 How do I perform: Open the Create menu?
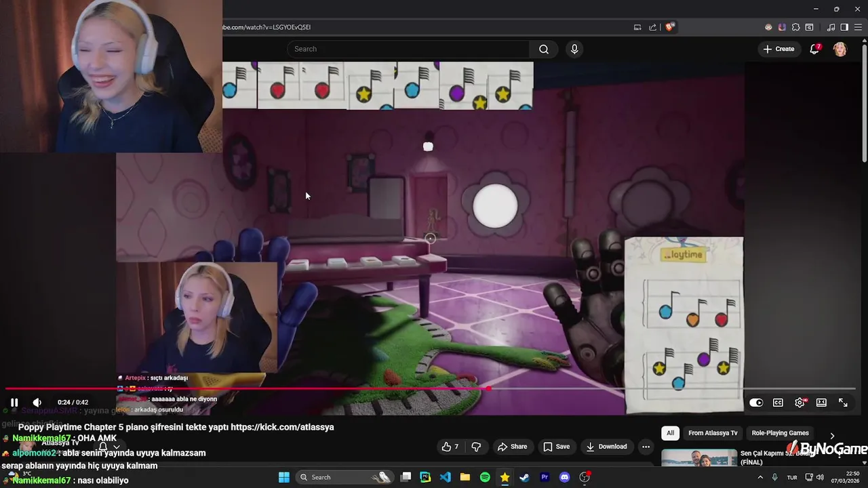(x=778, y=49)
